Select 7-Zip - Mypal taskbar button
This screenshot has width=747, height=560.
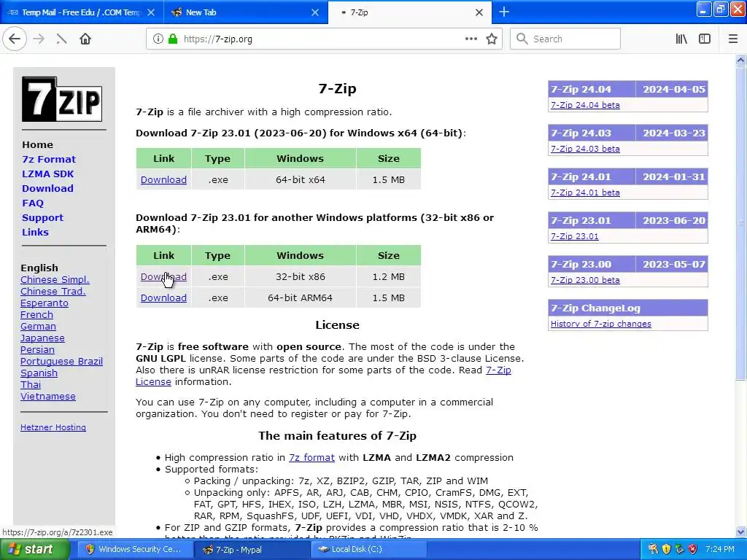[x=251, y=549]
